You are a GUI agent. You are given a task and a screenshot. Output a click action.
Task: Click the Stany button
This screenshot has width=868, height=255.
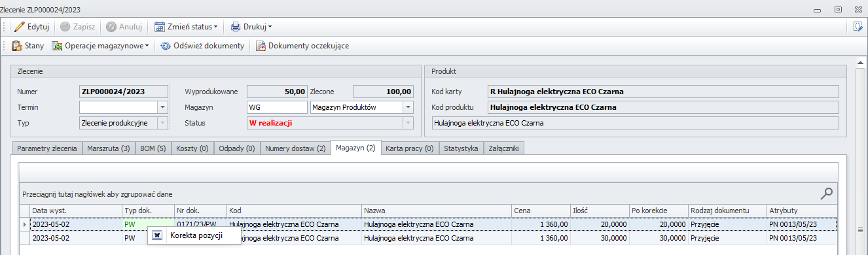point(28,46)
